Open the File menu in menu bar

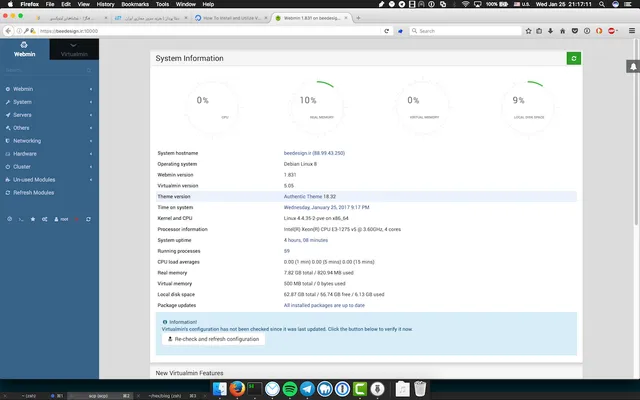(50, 4)
